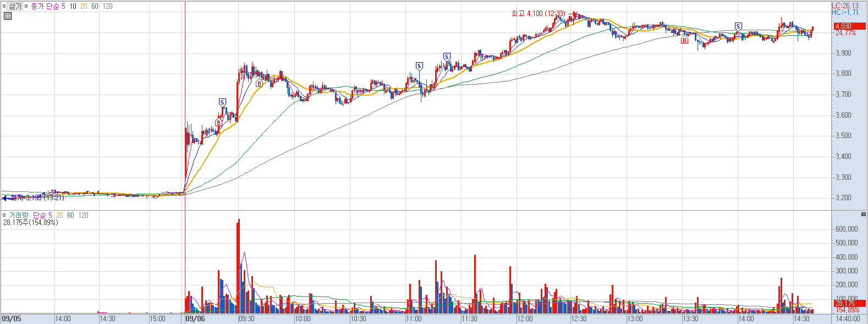Click the red 4,030 current price tag
Image resolution: width=868 pixels, height=324 pixels.
[849, 26]
